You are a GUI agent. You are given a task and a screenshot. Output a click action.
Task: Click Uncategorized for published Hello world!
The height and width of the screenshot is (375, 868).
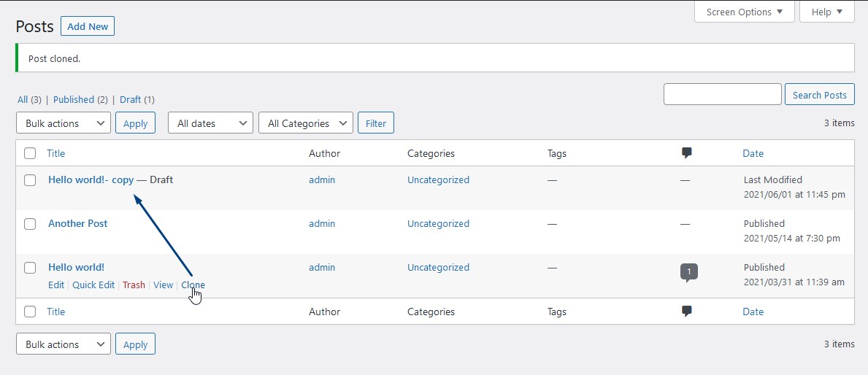(x=439, y=267)
